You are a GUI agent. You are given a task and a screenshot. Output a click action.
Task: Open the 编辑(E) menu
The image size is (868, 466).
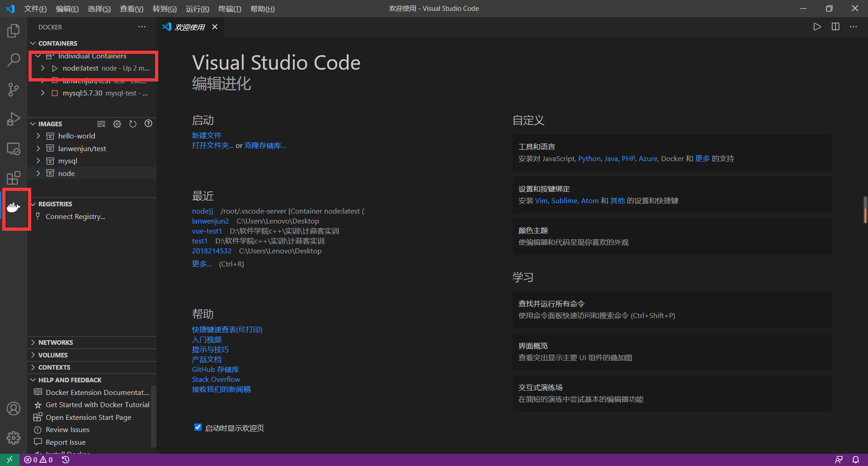click(67, 9)
